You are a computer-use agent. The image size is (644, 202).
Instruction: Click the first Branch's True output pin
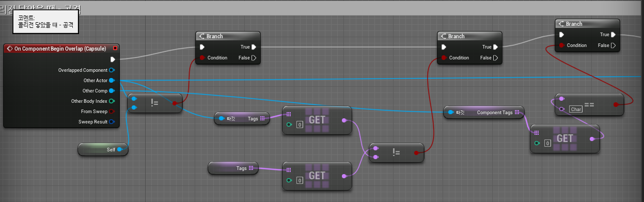(254, 47)
